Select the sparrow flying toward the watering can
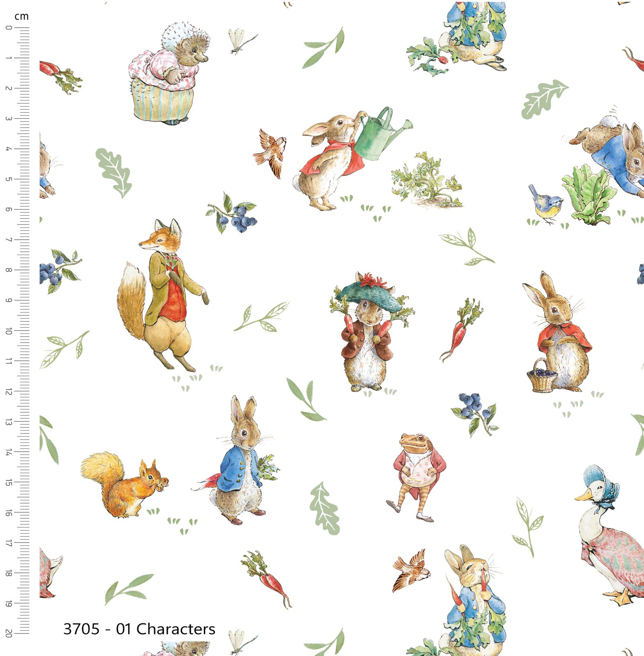The width and height of the screenshot is (644, 656). coord(270,153)
